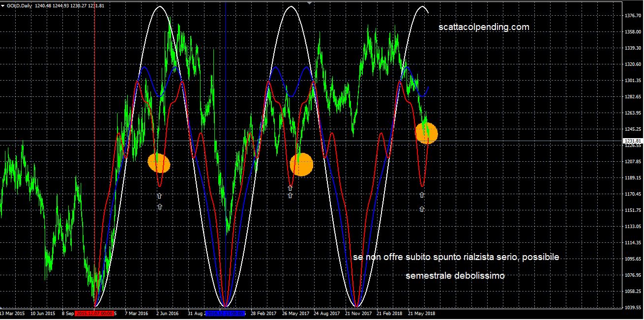Click the GOLD,Daily symbol title
Viewport: 644px width, 320px height.
(19, 5)
